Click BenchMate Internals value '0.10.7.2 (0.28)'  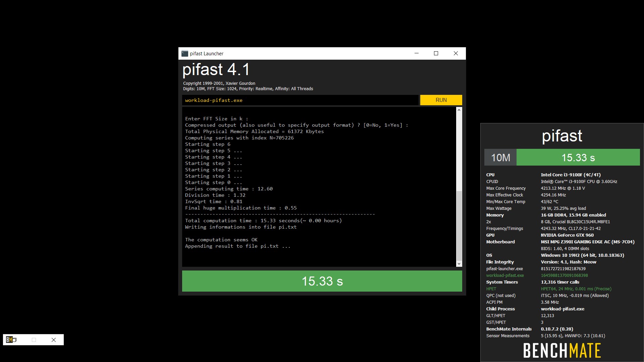click(557, 329)
